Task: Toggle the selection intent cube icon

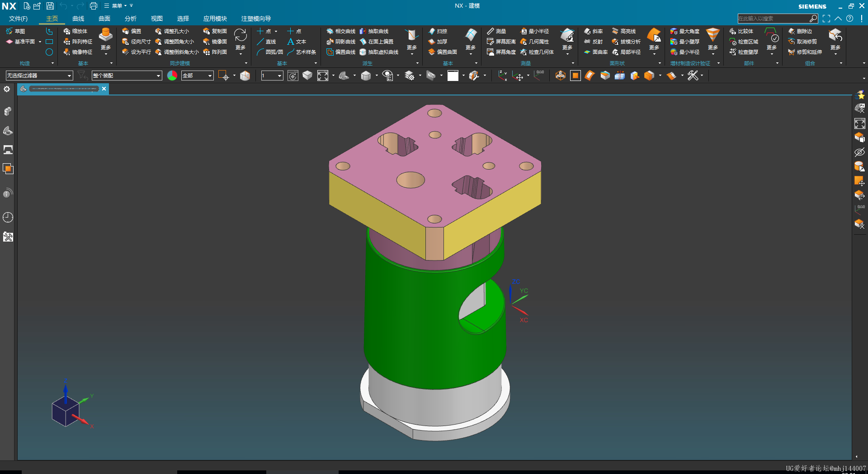Action: [245, 76]
